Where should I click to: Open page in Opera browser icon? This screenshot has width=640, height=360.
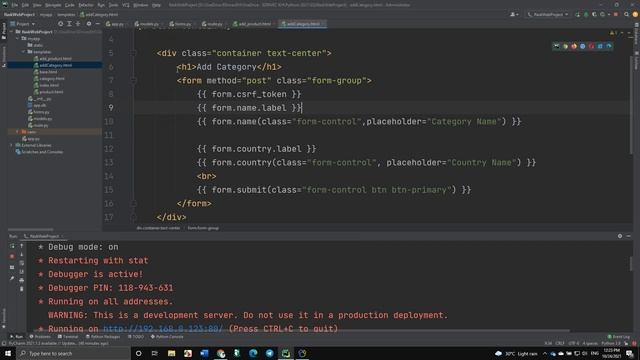[x=591, y=46]
